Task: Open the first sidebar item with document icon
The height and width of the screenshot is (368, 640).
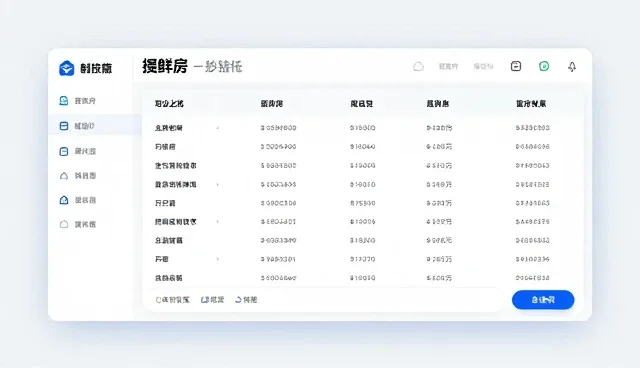Action: (x=78, y=101)
